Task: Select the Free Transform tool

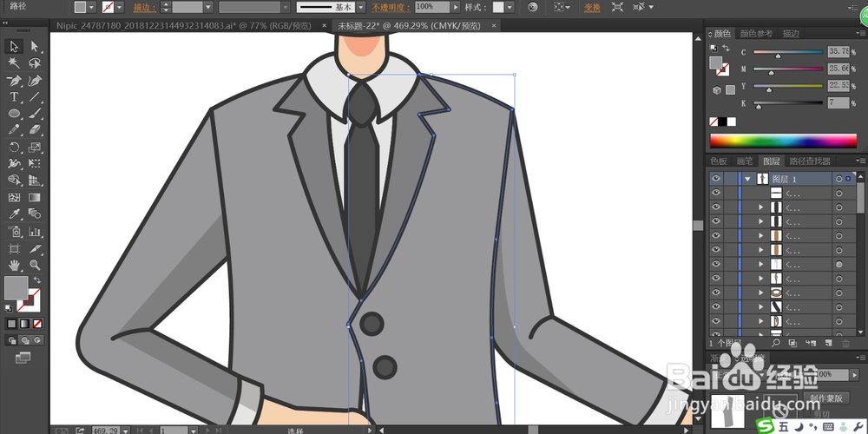Action: [x=35, y=164]
